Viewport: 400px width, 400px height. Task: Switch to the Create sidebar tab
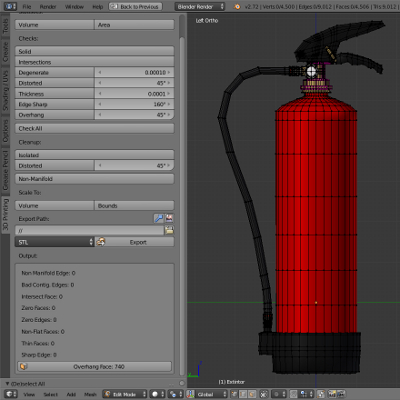point(5,52)
